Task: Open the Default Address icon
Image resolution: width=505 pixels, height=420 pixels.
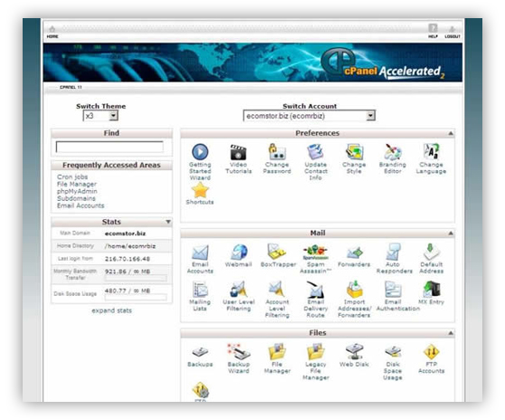Action: click(x=432, y=252)
